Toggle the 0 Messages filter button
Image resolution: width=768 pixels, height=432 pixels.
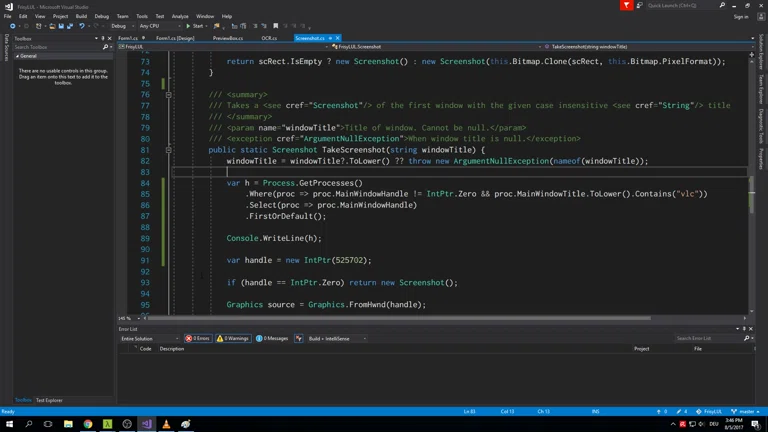coord(272,338)
